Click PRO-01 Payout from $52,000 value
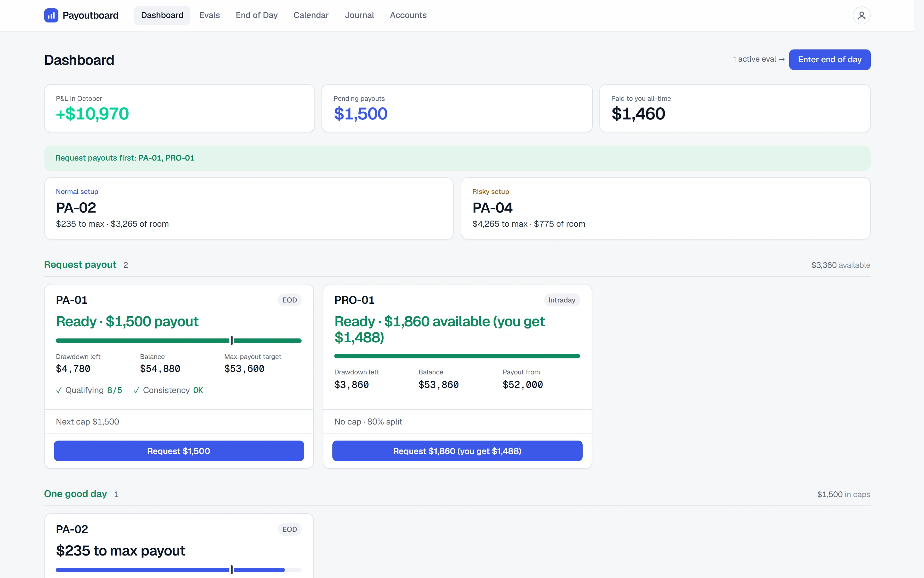The width and height of the screenshot is (924, 578). 522,385
